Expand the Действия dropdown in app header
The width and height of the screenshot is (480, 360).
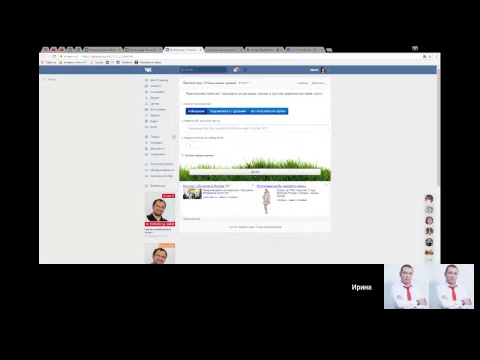click(318, 83)
